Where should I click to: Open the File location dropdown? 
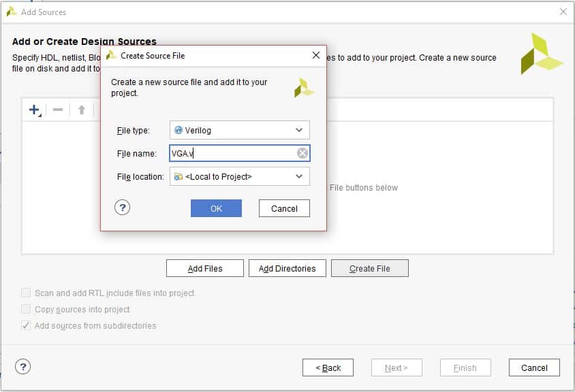(x=299, y=176)
